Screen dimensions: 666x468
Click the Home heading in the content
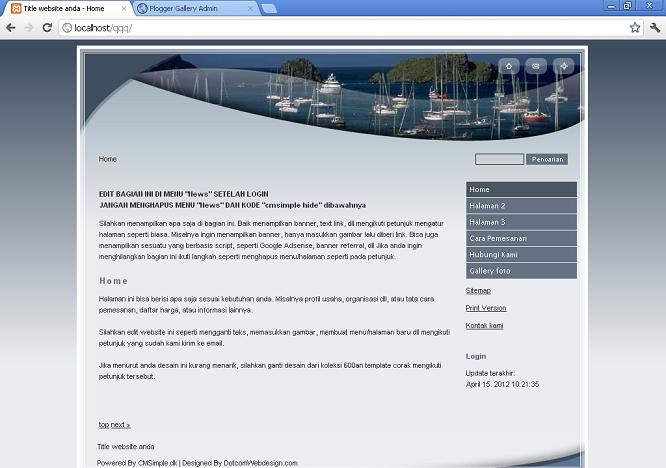(x=113, y=281)
